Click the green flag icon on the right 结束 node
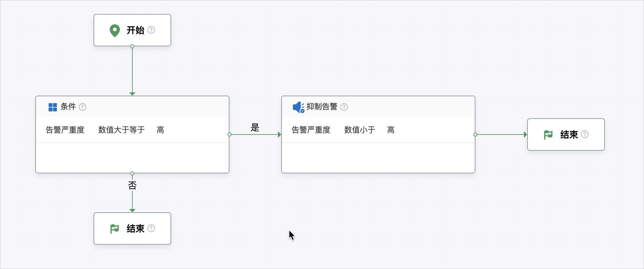The width and height of the screenshot is (644, 269). tap(548, 134)
